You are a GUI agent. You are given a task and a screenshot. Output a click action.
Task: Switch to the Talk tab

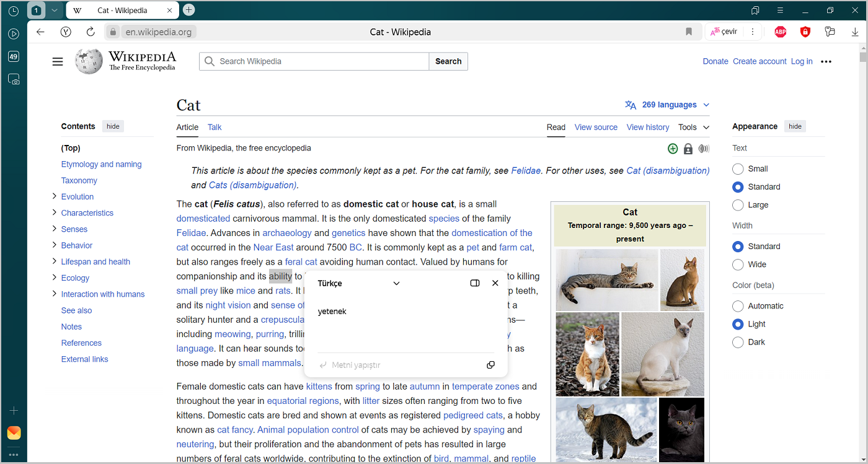point(215,127)
